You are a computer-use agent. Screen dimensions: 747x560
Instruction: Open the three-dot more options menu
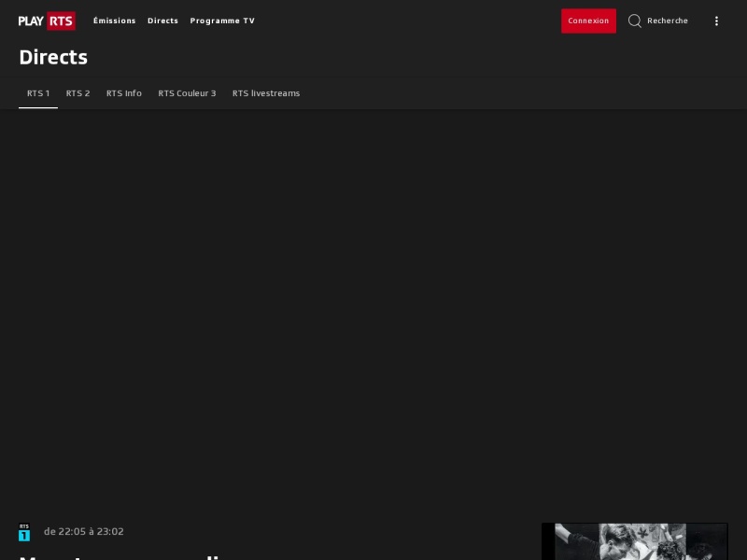click(716, 21)
